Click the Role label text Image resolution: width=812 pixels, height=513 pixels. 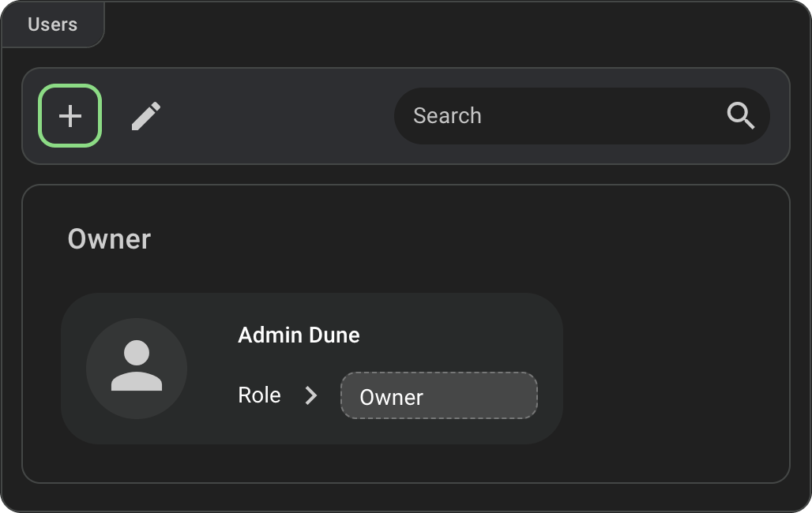click(x=259, y=395)
